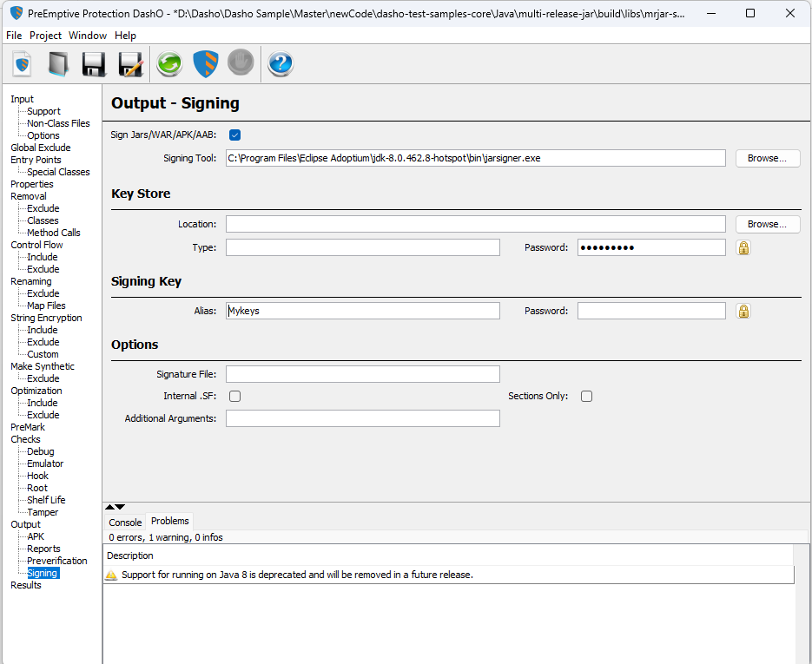Image resolution: width=812 pixels, height=664 pixels.
Task: Click the Key Store Password field
Action: tap(651, 247)
